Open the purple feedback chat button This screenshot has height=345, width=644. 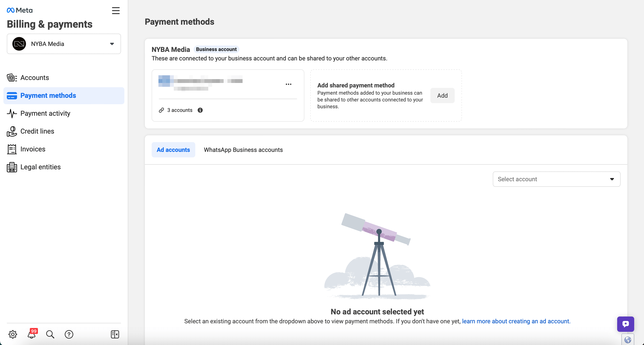click(625, 324)
